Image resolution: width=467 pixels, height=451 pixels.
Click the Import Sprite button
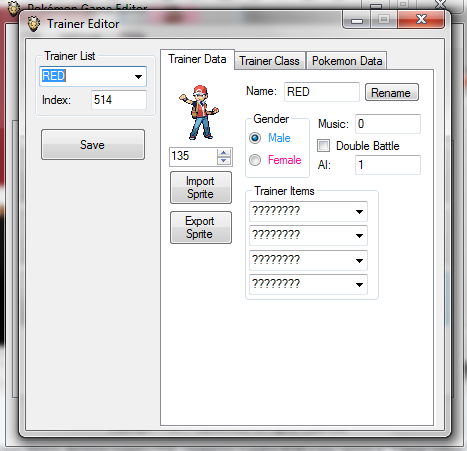201,187
